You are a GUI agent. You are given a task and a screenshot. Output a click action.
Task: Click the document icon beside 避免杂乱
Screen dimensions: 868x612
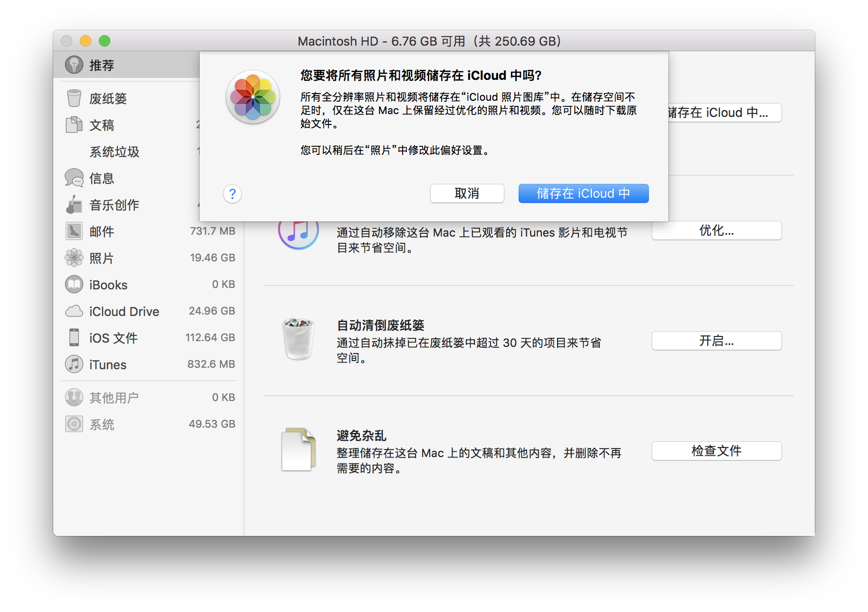[299, 449]
